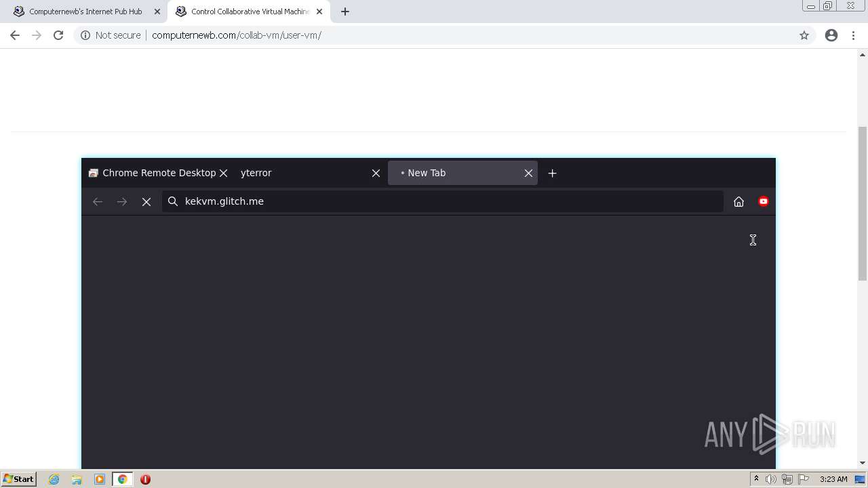Click the search magnifier in VM address bar

click(173, 201)
